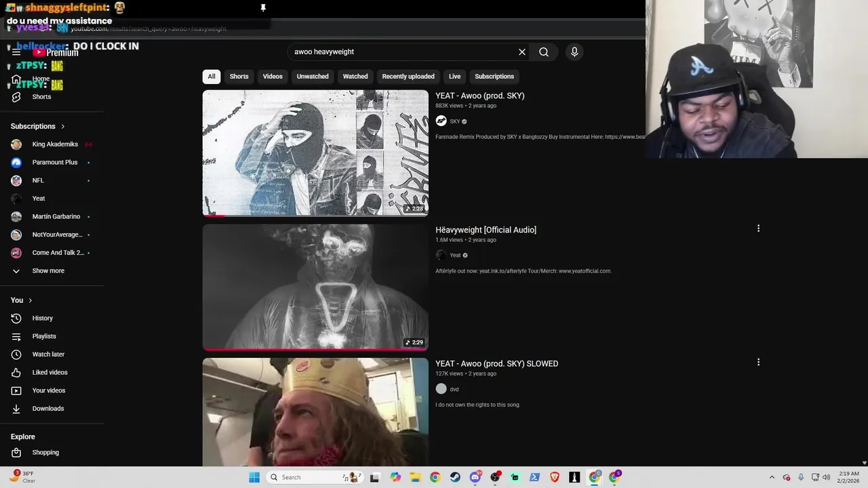Open more options for Awoo SLOWED video
Viewport: 868px width, 488px height.
[758, 362]
